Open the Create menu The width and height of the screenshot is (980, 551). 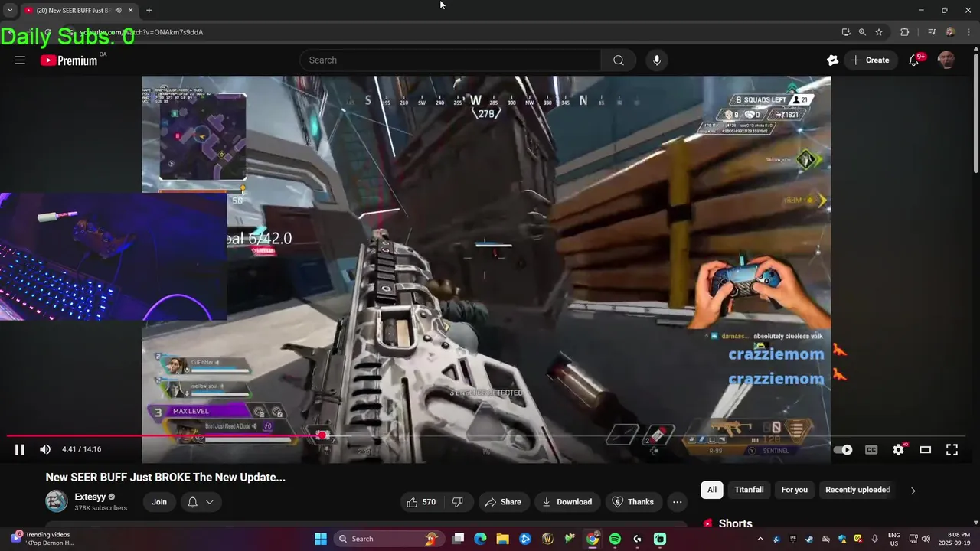pos(870,60)
